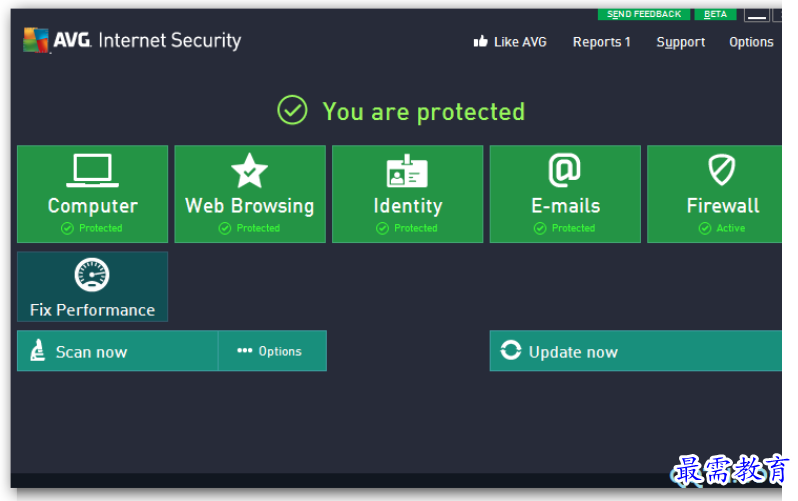Image resolution: width=798 pixels, height=501 pixels.
Task: Click the SEND FEEDBACK button
Action: [x=644, y=14]
